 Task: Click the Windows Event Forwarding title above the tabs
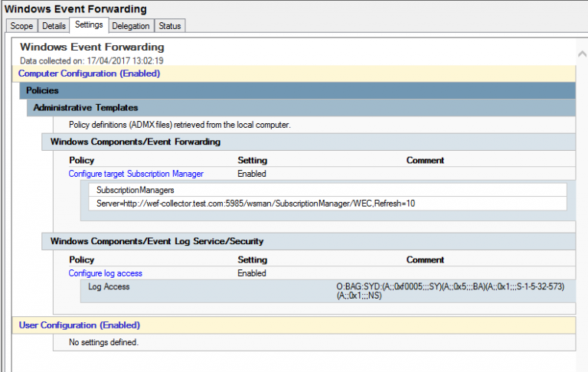pyautogui.click(x=76, y=9)
